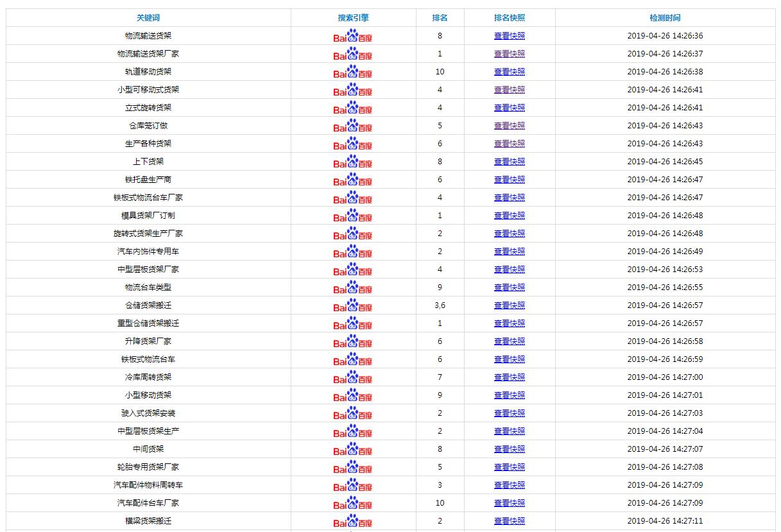Select the keyword 轮胎专用货架厂家

tap(148, 467)
